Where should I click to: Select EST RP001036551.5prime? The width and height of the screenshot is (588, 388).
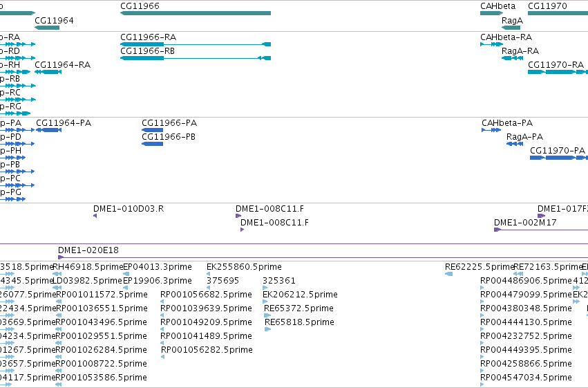pyautogui.click(x=59, y=315)
